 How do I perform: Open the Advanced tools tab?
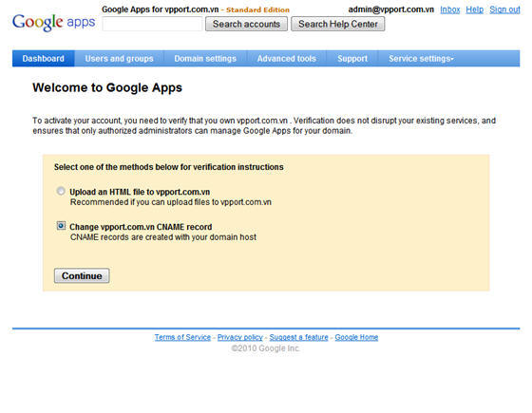pyautogui.click(x=286, y=59)
